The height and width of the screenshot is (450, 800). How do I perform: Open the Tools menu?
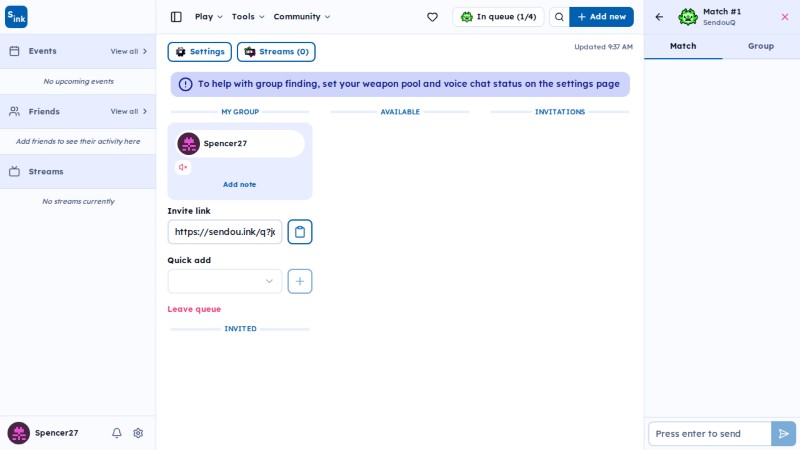coord(248,17)
